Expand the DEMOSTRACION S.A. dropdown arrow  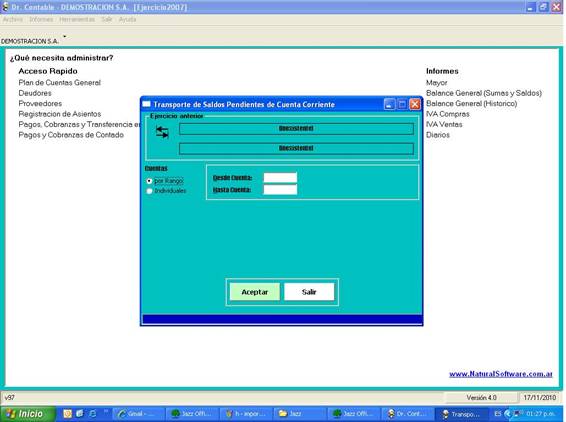pyautogui.click(x=65, y=36)
